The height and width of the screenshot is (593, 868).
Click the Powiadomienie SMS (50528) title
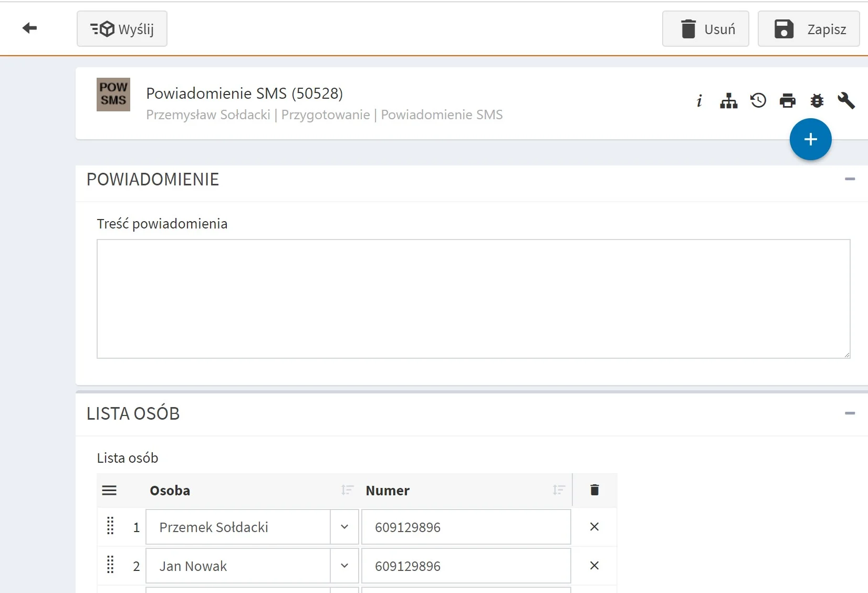coord(244,93)
